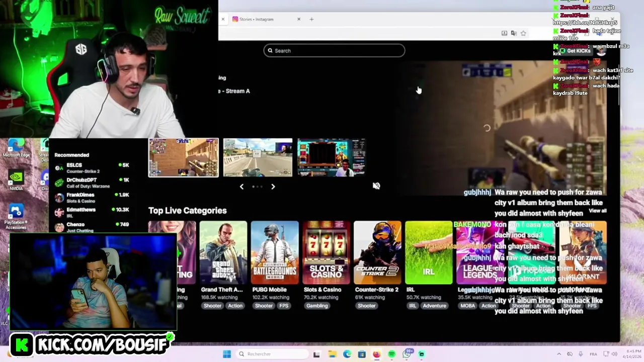
Task: Click Edmatthews avatar icon
Action: 59,212
